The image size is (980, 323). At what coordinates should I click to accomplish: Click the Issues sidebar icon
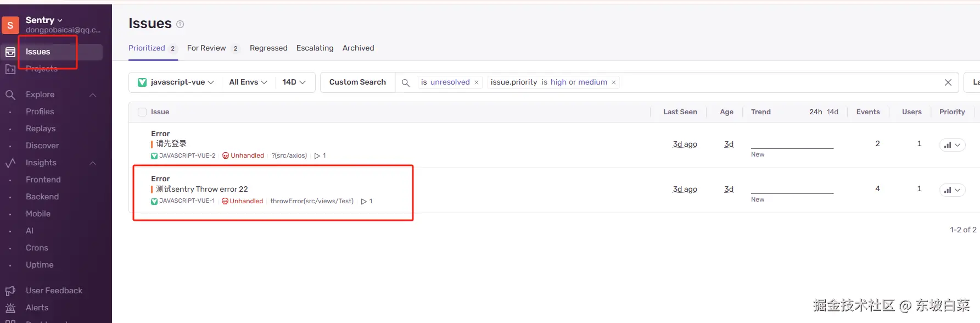click(x=10, y=52)
